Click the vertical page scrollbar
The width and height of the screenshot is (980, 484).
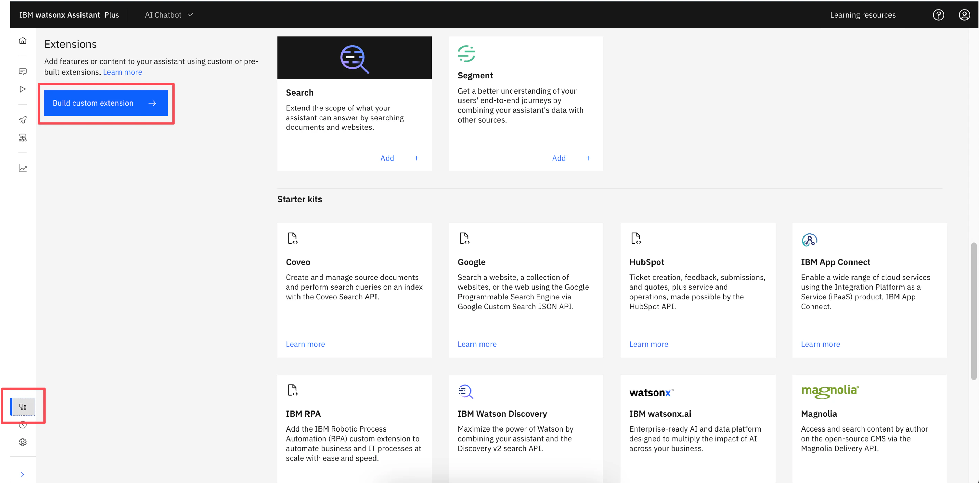tap(973, 311)
